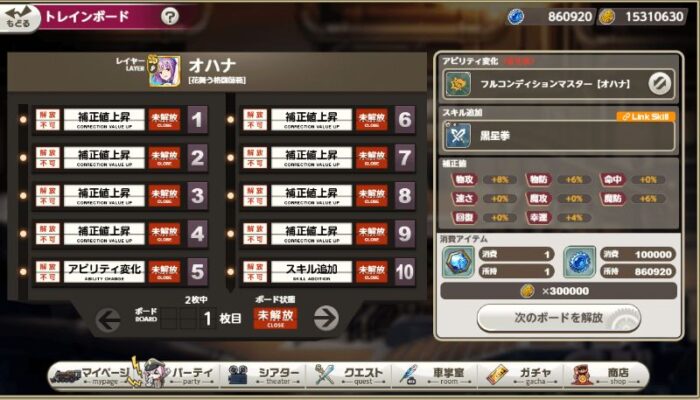
Task: Toggle slot 5 アビリティ変化 unlock state
Action: coord(164,271)
